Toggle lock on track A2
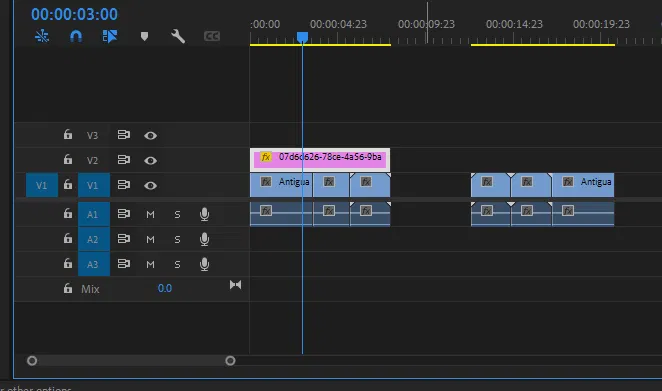 68,239
